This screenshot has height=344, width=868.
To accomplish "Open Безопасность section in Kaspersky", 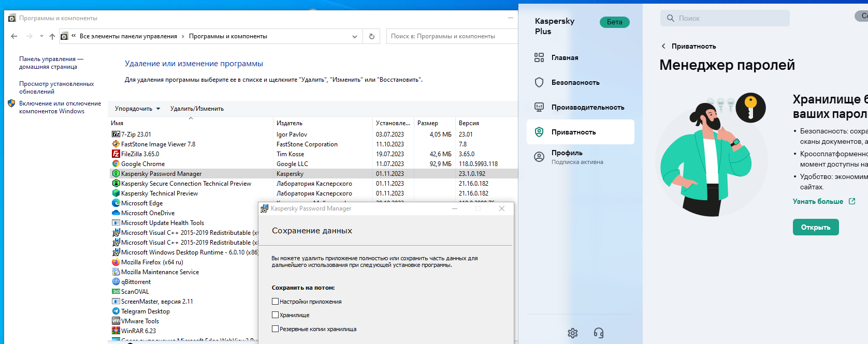I will click(581, 82).
